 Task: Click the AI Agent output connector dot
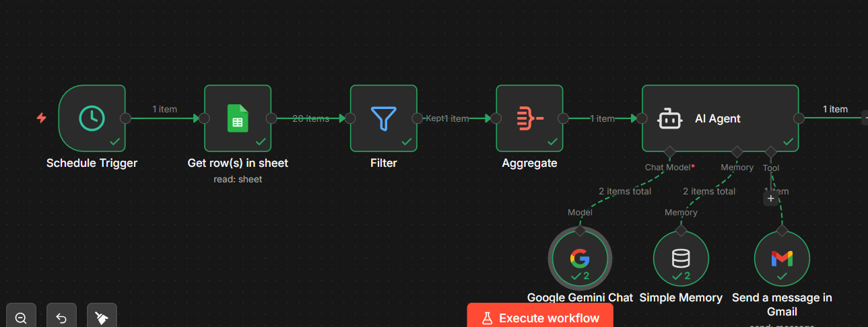tap(799, 118)
